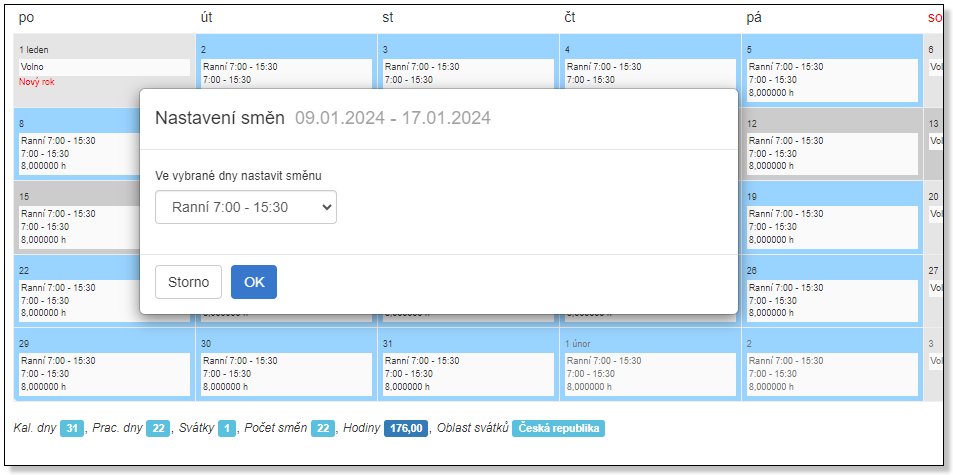Click the Prac. dny count badge
This screenshot has height=475, width=953.
[x=158, y=428]
